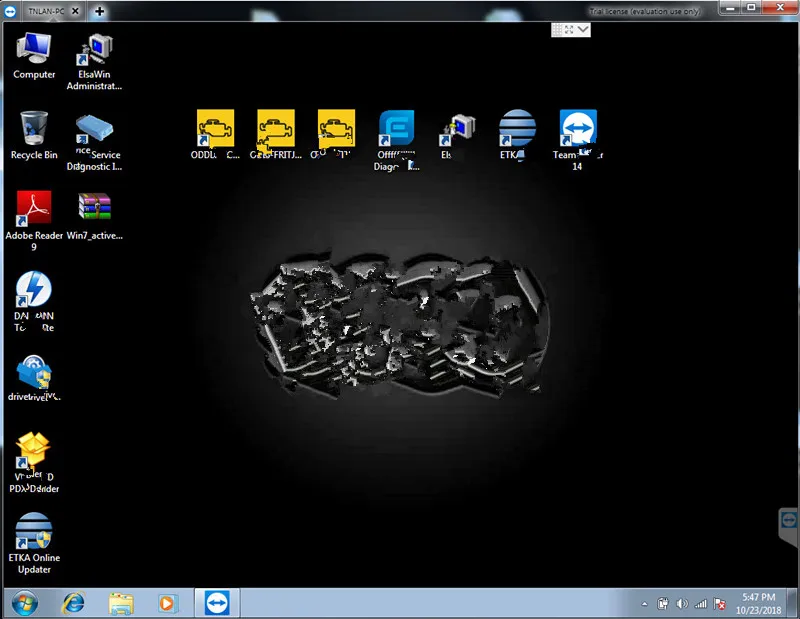
Task: Add a new connection tab with plus
Action: click(x=99, y=11)
